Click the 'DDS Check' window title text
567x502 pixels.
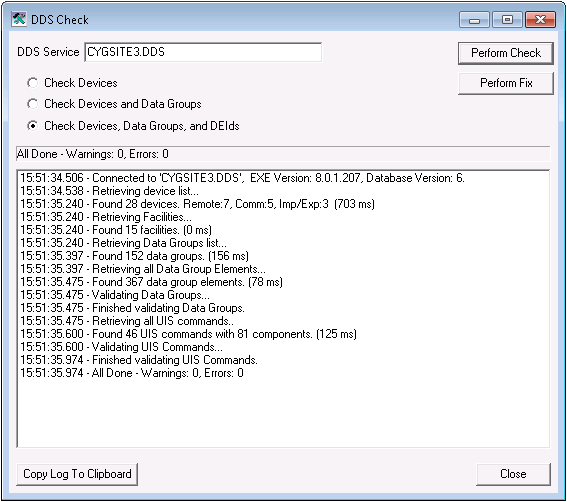(60, 20)
